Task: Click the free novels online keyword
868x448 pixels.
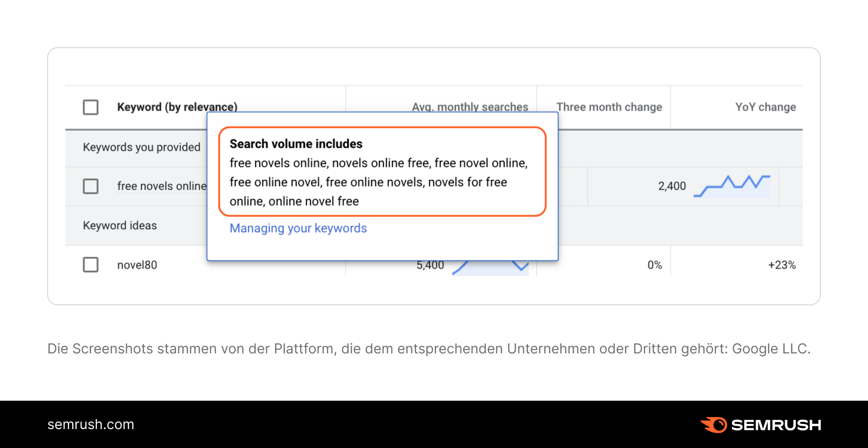Action: coord(162,186)
